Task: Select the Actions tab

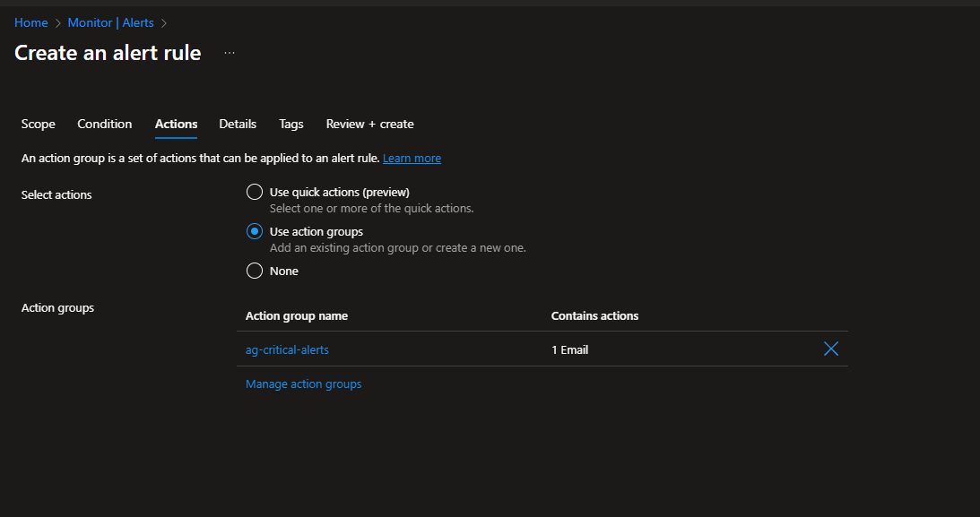Action: [x=176, y=124]
